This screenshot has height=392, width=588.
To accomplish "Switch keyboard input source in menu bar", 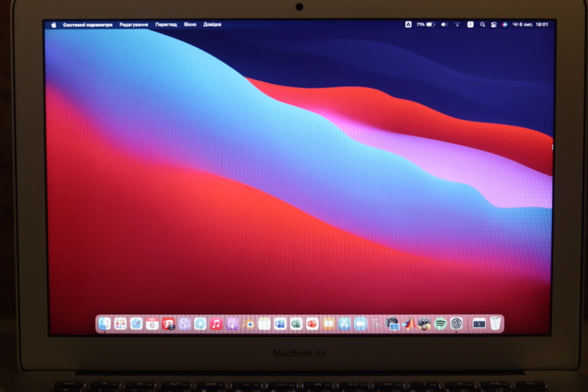I will (x=470, y=25).
